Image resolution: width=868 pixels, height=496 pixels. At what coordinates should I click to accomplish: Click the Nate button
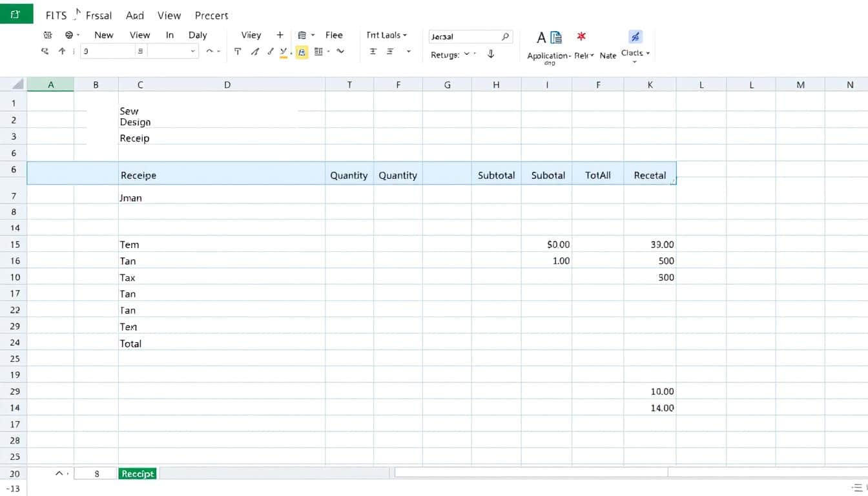[608, 56]
